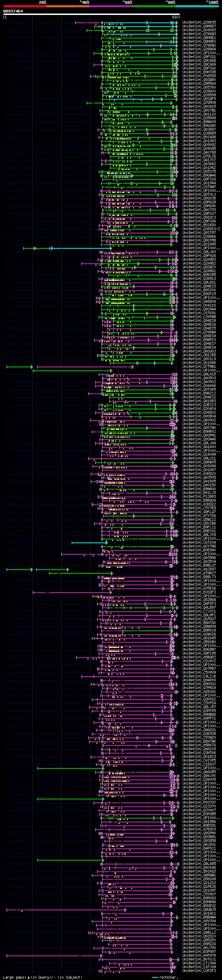Image resolution: width=222 pixels, height=980 pixels.
Task: Choose the UniRef100_A7AR27 row label
Action: (199, 573)
